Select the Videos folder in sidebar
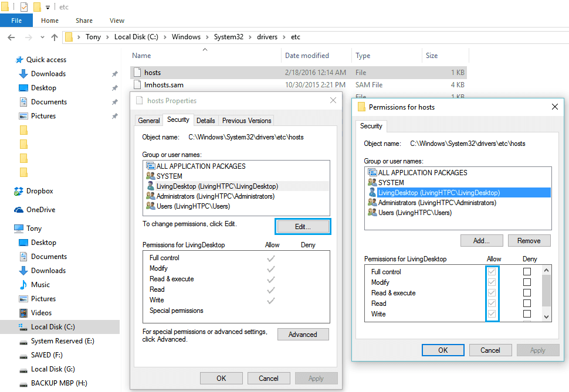 coord(41,313)
